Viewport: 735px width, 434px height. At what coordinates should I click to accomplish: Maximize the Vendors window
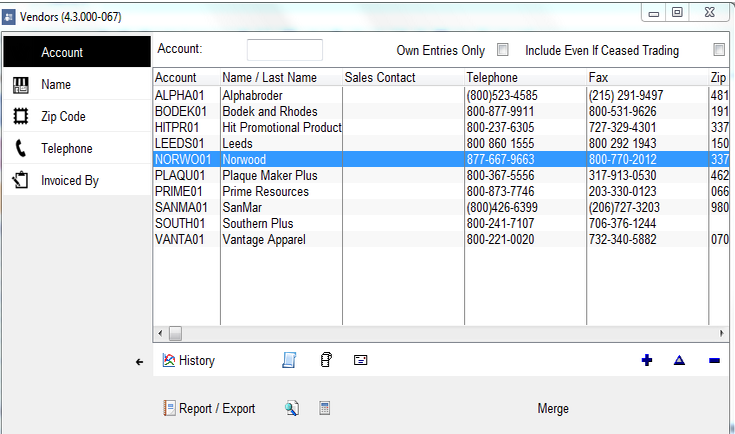pyautogui.click(x=677, y=12)
